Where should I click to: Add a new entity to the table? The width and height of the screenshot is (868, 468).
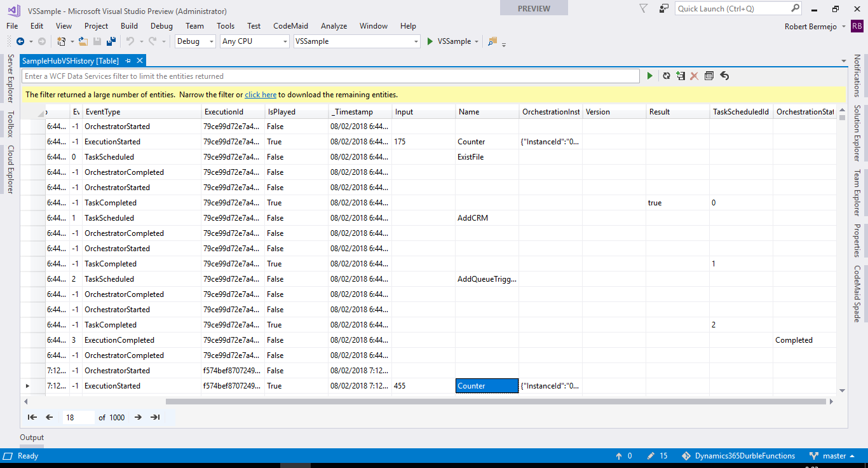681,76
